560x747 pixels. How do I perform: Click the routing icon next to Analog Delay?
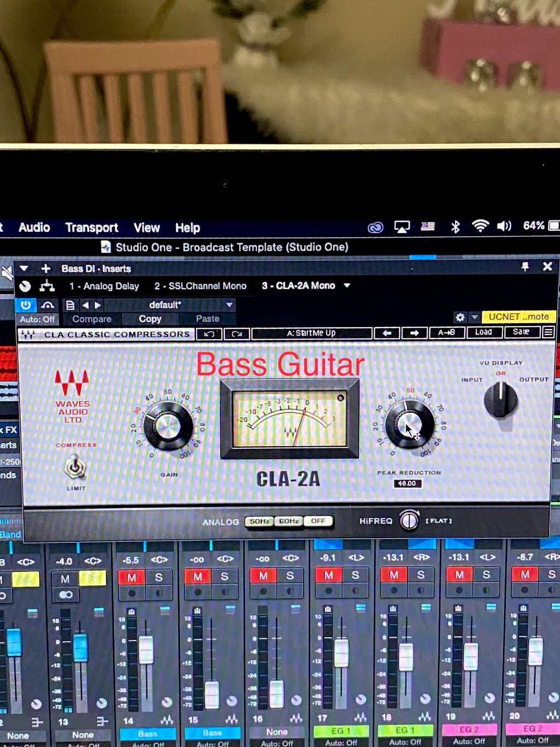[x=47, y=285]
